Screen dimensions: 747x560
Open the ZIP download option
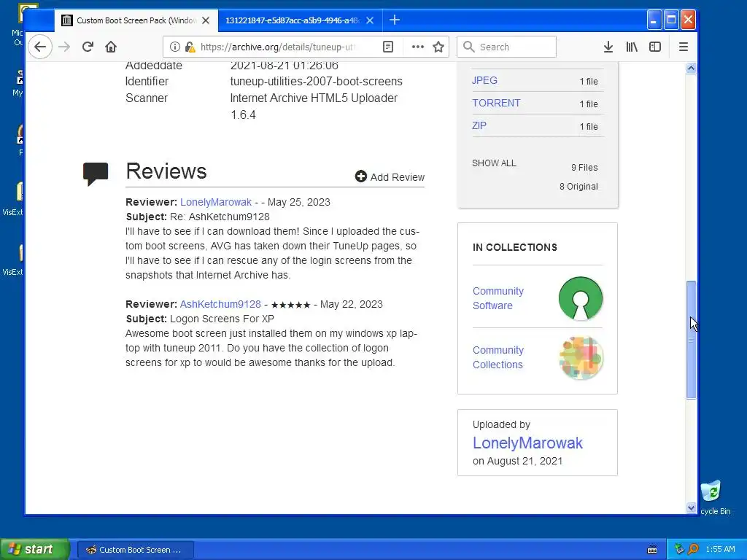[479, 125]
